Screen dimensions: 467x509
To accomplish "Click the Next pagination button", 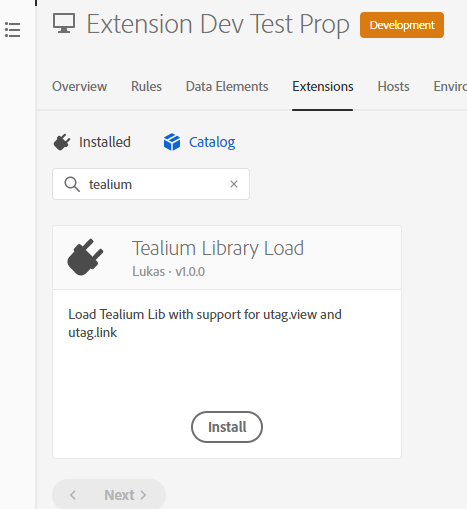I will pyautogui.click(x=125, y=495).
